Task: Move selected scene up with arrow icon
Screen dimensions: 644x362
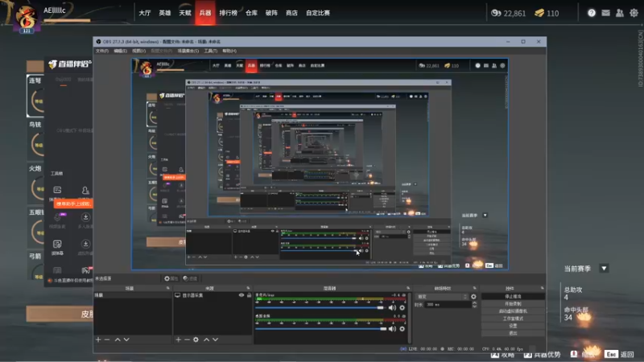Action: pos(118,339)
